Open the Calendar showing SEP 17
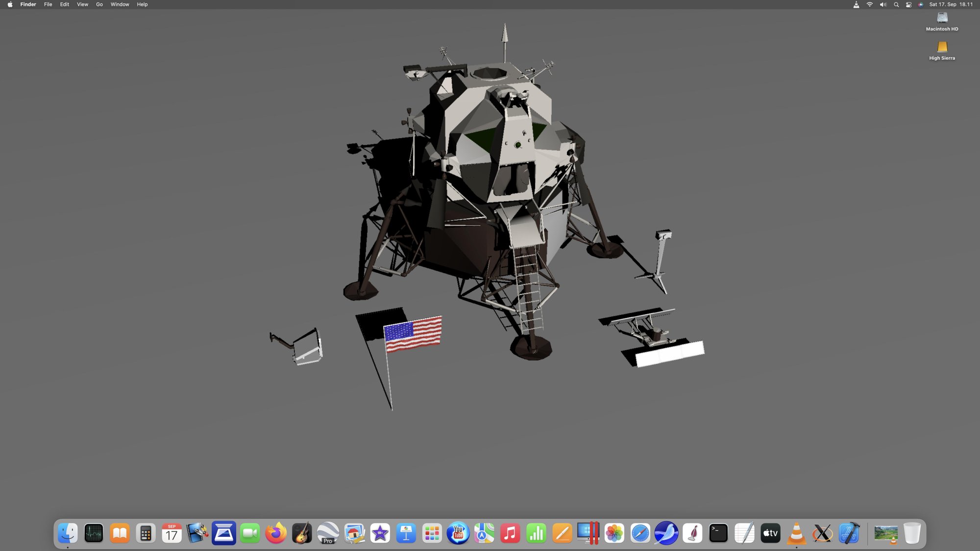Screen dimensions: 980x551 pos(171,533)
